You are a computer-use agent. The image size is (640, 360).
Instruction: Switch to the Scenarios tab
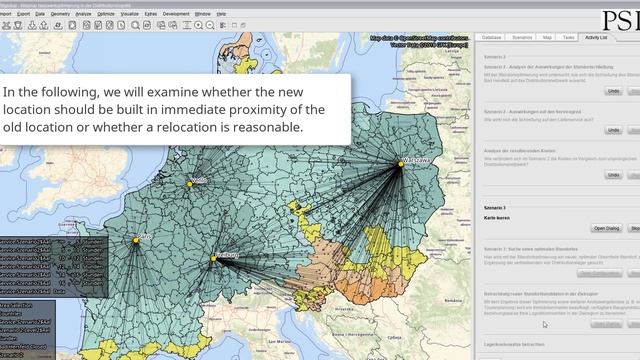coord(522,37)
